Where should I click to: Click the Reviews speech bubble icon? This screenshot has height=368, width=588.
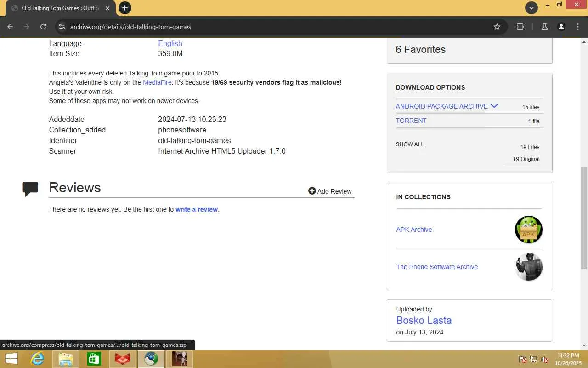click(x=30, y=189)
